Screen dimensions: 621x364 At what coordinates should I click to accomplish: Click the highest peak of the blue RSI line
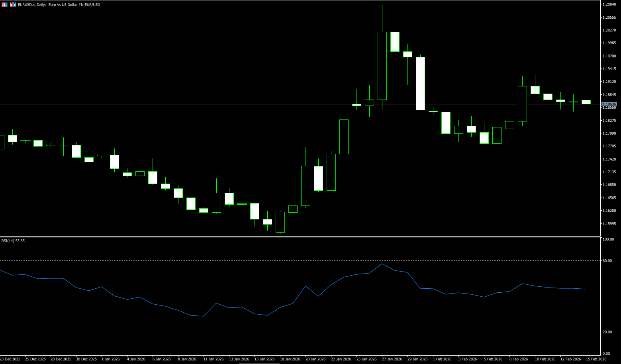[x=382, y=264]
